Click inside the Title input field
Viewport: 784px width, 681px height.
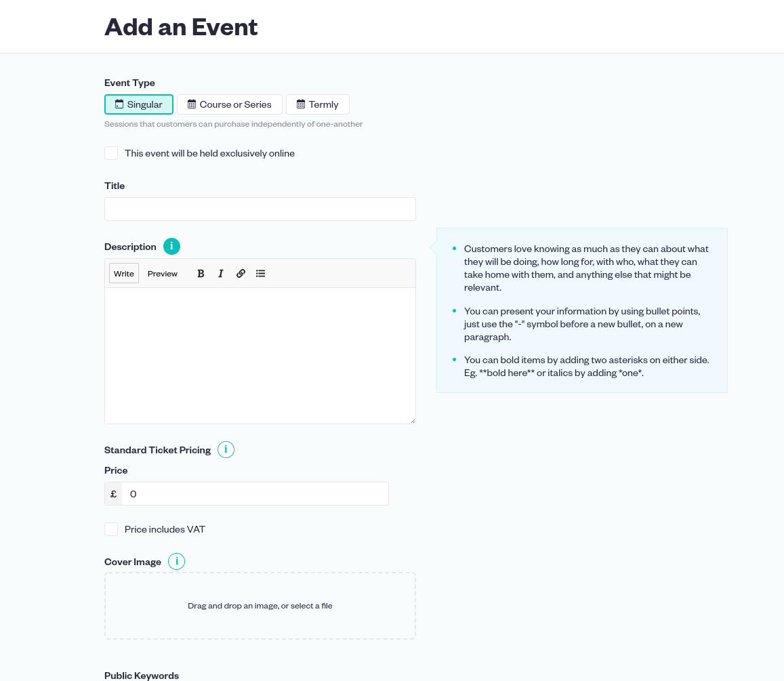260,209
